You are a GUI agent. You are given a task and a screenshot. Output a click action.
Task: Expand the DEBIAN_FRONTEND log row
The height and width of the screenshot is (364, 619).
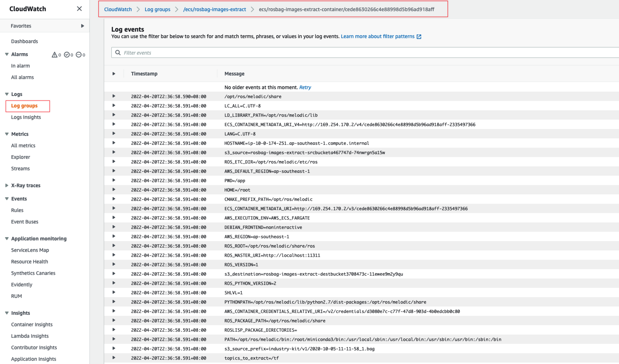pyautogui.click(x=114, y=227)
